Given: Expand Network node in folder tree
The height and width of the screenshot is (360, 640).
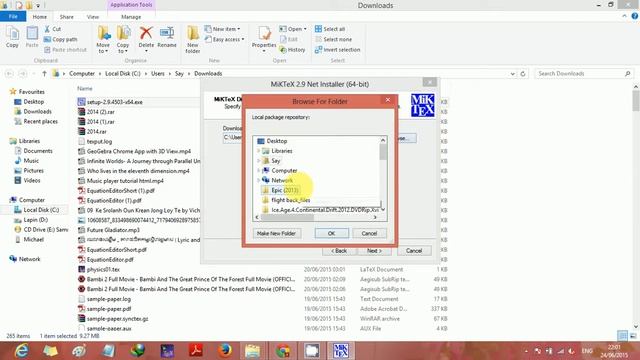Looking at the screenshot, I should pyautogui.click(x=258, y=180).
